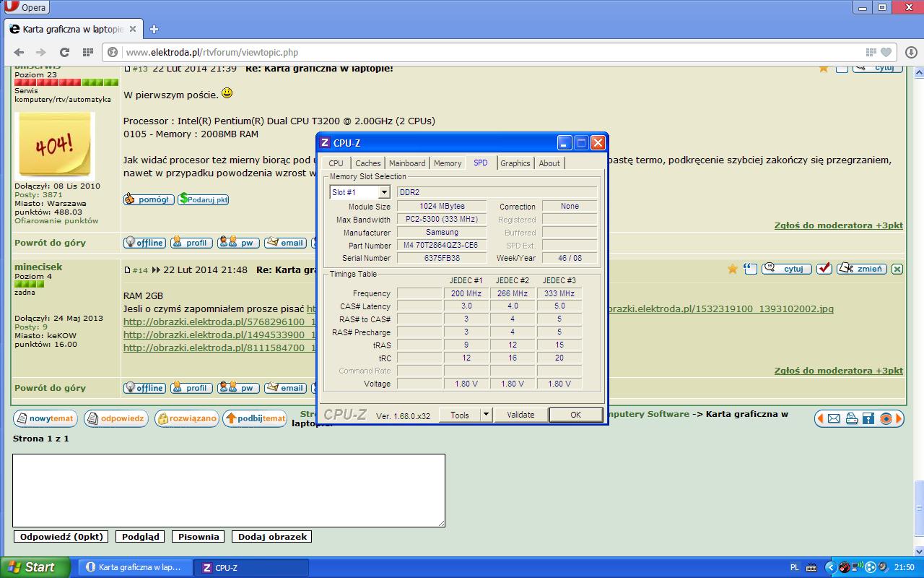Open profil button in minecisek's post row
The image size is (924, 578).
click(191, 388)
